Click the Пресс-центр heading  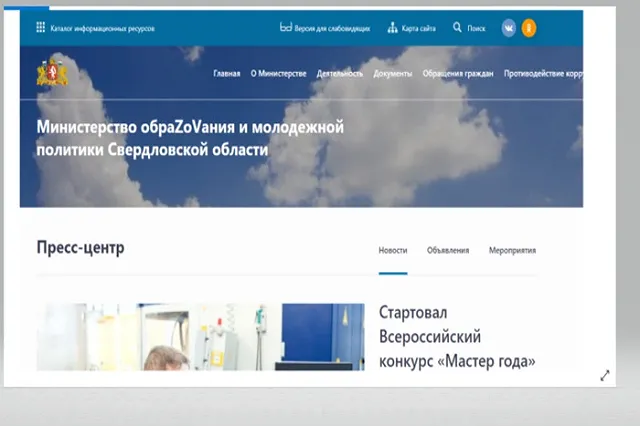coord(80,248)
